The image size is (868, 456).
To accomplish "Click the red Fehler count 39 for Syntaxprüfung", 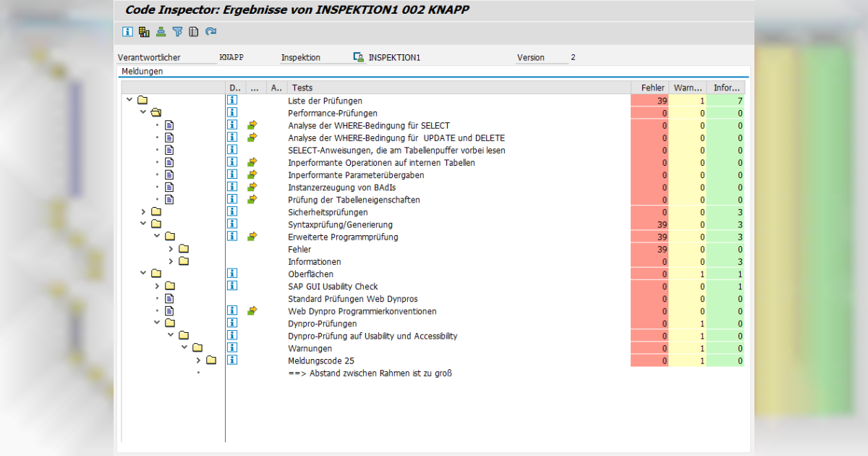I will coord(649,224).
